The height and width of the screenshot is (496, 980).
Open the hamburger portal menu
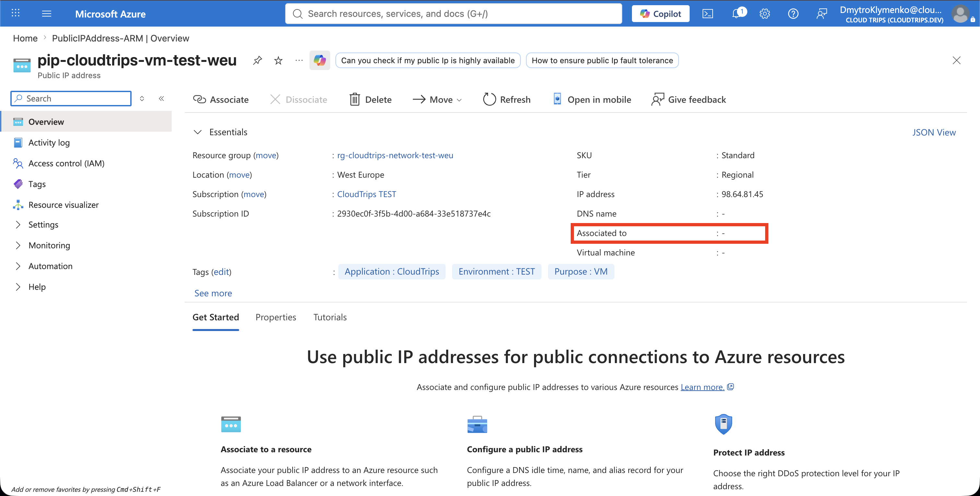point(46,14)
